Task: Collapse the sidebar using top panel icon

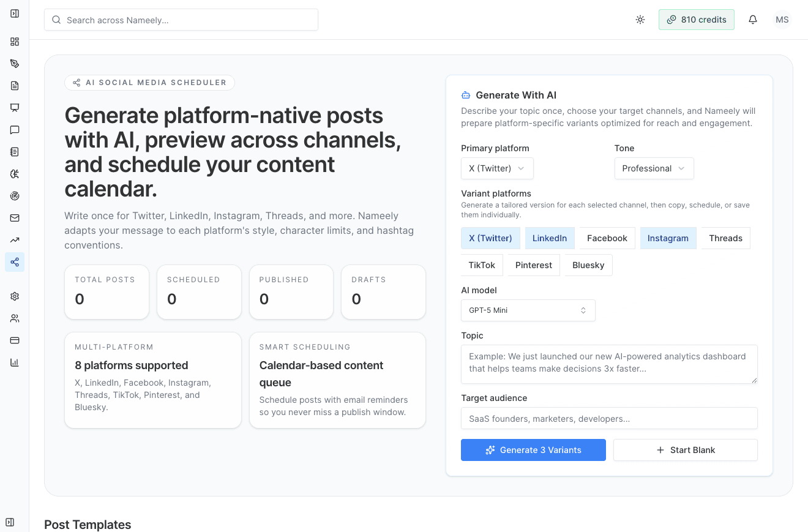Action: click(15, 12)
